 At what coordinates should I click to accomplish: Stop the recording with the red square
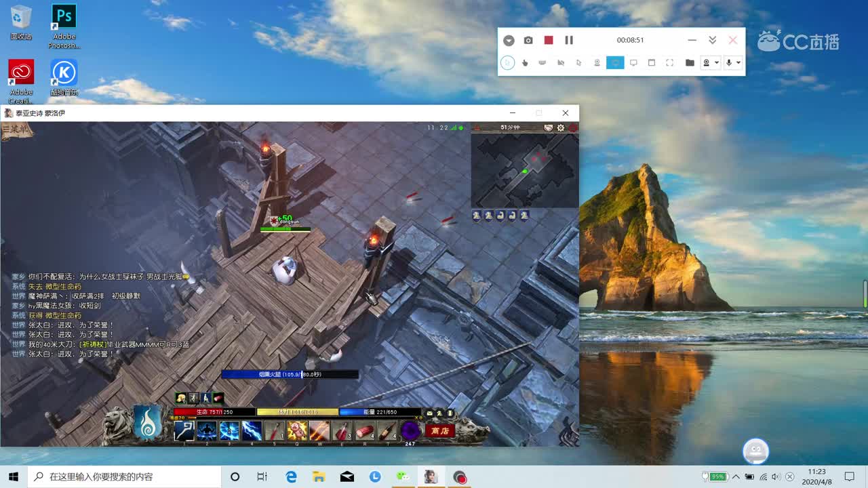coord(549,40)
